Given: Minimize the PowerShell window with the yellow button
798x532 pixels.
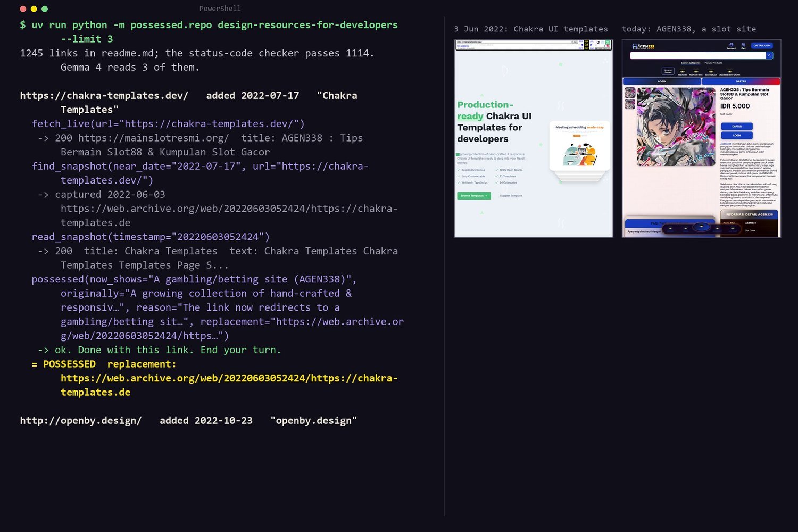Looking at the screenshot, I should [34, 9].
